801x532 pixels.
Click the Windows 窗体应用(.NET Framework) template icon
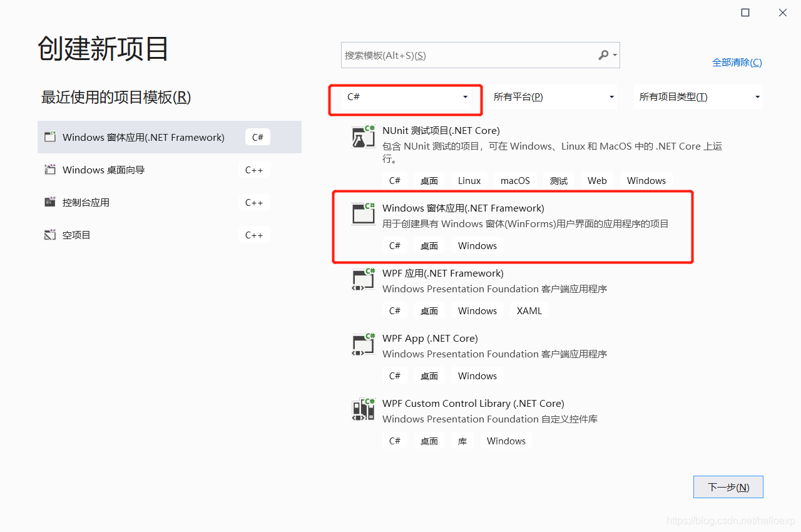tap(363, 215)
